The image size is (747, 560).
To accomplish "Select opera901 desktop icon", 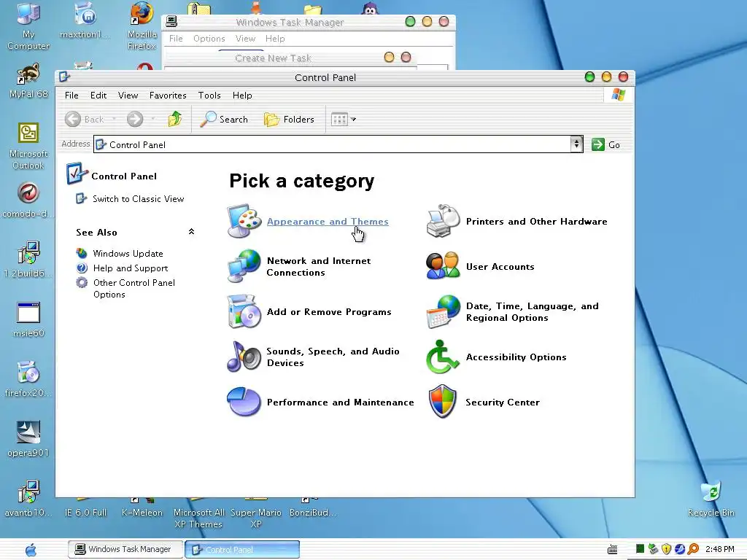I will (x=28, y=439).
